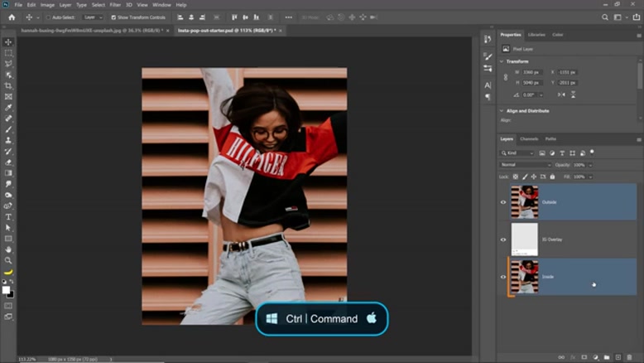Open the Paragraph panel icon

coord(488,97)
